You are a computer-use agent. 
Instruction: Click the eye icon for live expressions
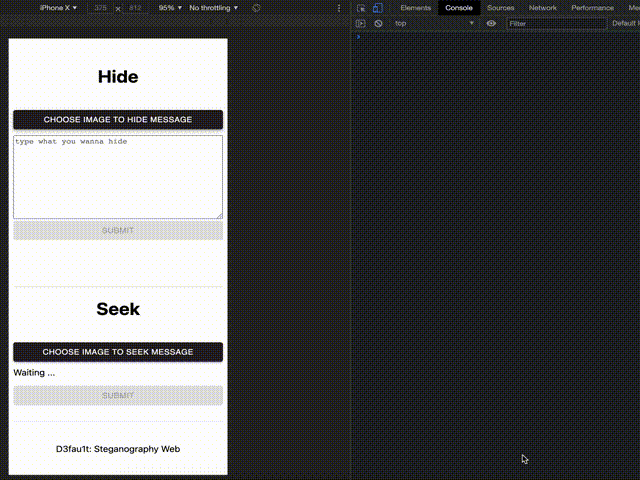(491, 23)
